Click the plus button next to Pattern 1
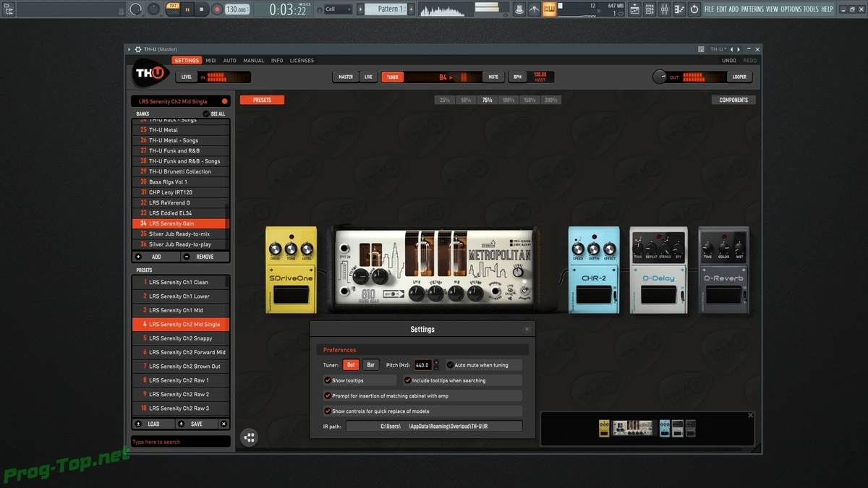Screen dimensions: 868x488 coord(411,9)
